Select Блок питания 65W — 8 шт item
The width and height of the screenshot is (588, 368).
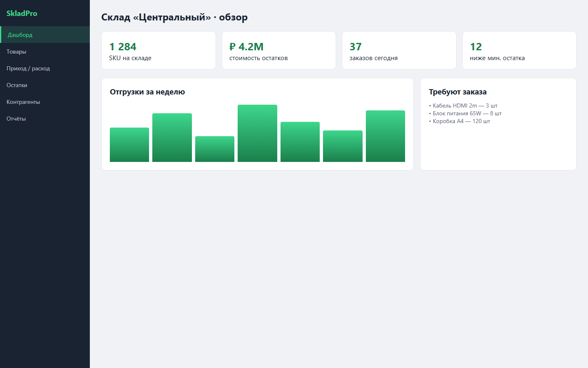tap(465, 113)
